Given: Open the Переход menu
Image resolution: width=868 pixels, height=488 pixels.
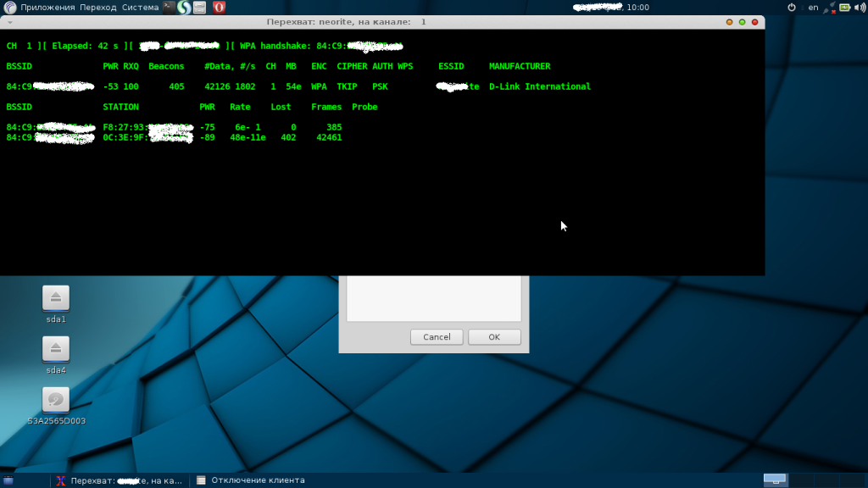Looking at the screenshot, I should pos(99,7).
